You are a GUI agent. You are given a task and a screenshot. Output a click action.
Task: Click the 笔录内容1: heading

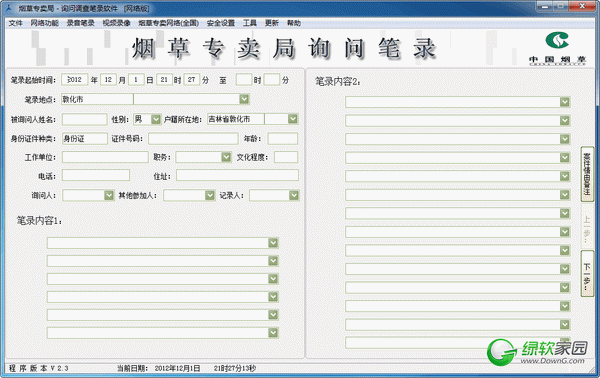pyautogui.click(x=39, y=221)
